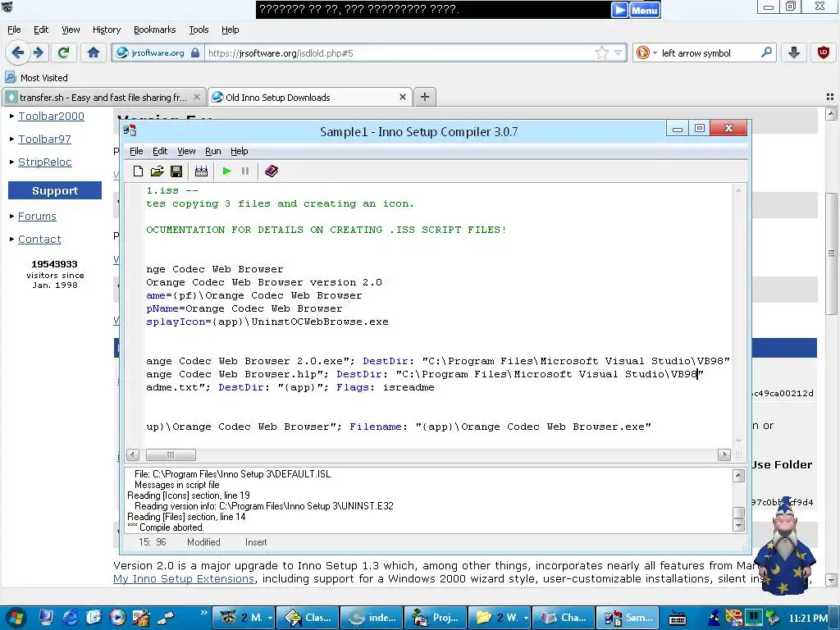
Task: Open a new browser tab with plus button
Action: (x=424, y=97)
